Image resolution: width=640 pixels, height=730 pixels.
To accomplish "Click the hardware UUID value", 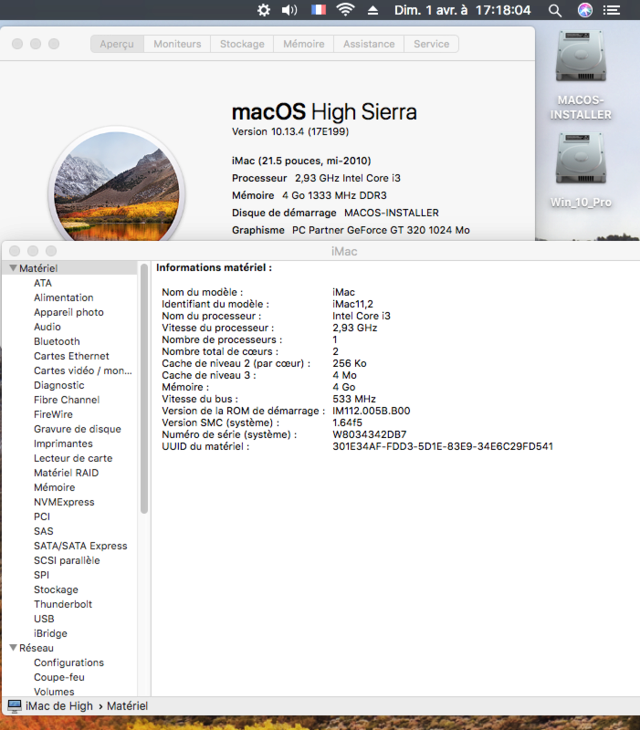I will 443,446.
